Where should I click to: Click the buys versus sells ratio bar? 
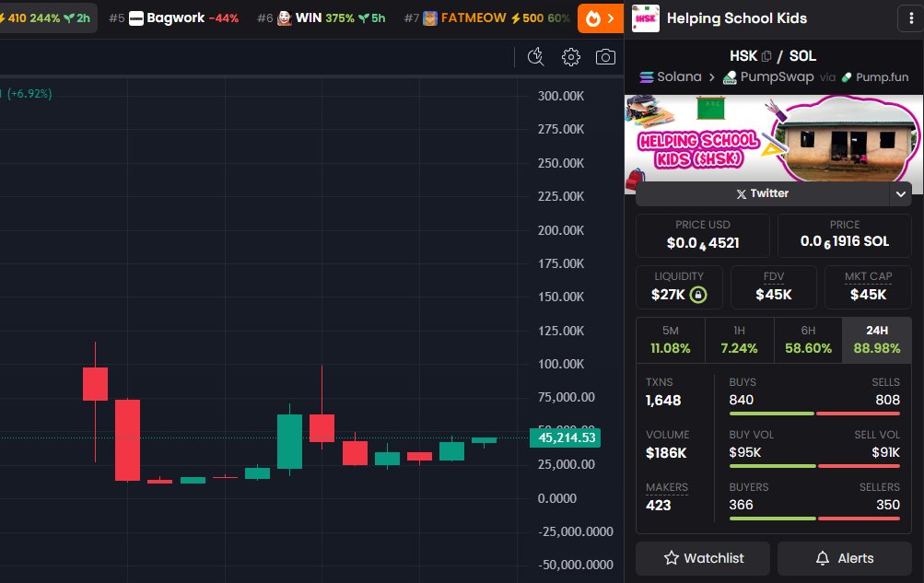tap(814, 414)
